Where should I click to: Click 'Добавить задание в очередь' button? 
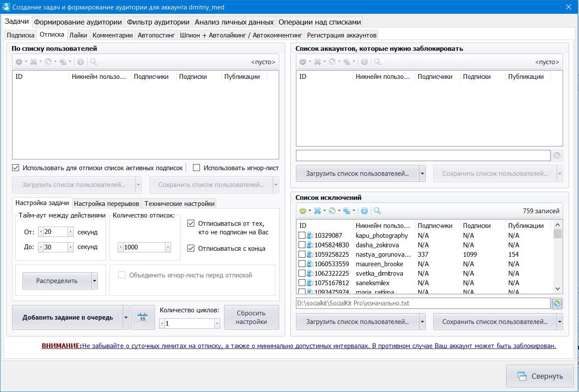68,317
